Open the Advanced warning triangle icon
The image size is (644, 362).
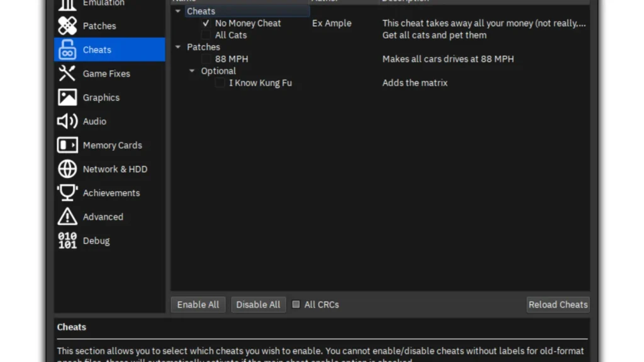coord(67,216)
